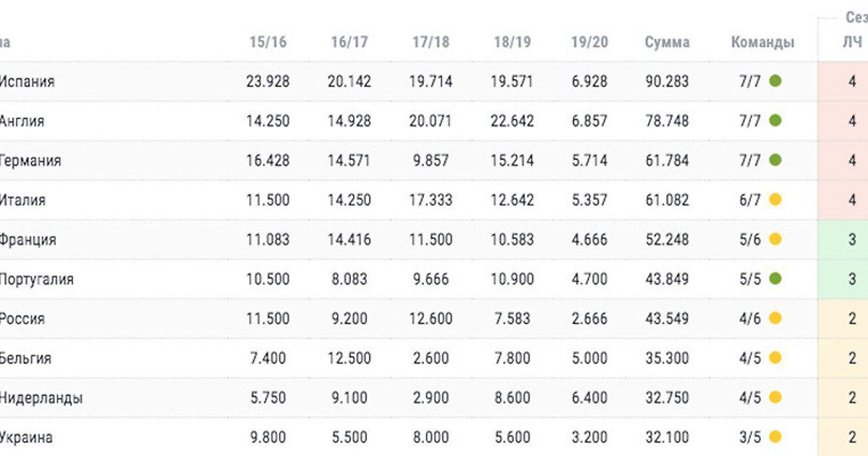
Task: Click the yellow dot in the Россия row
Action: click(x=775, y=318)
